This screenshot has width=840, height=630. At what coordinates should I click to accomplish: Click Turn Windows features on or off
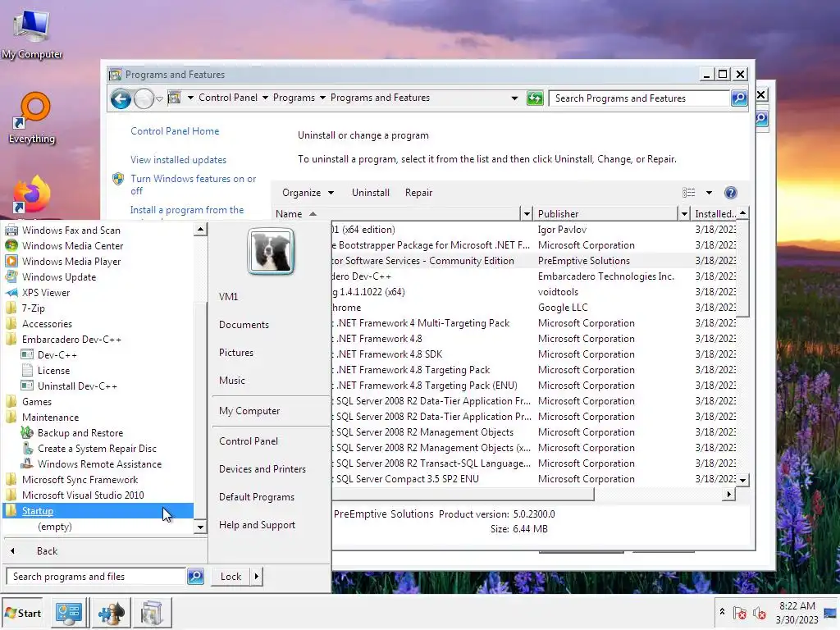click(194, 185)
